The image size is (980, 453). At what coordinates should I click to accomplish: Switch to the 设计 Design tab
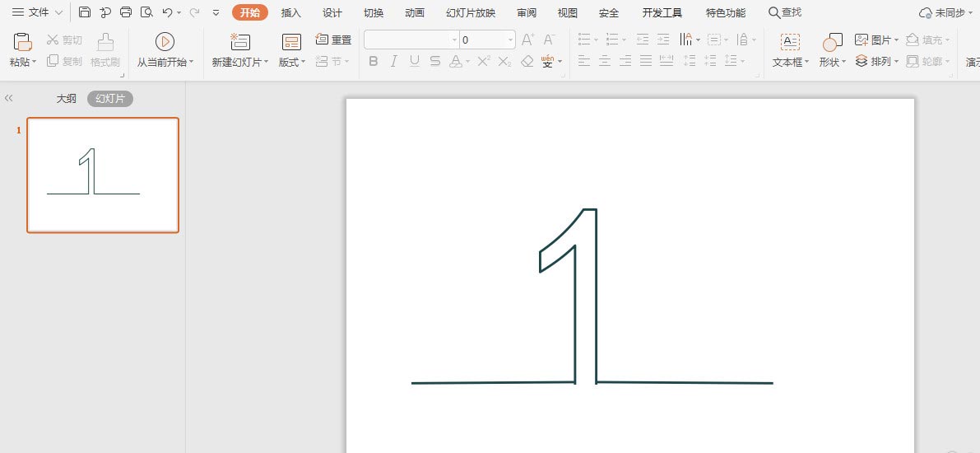pos(332,12)
